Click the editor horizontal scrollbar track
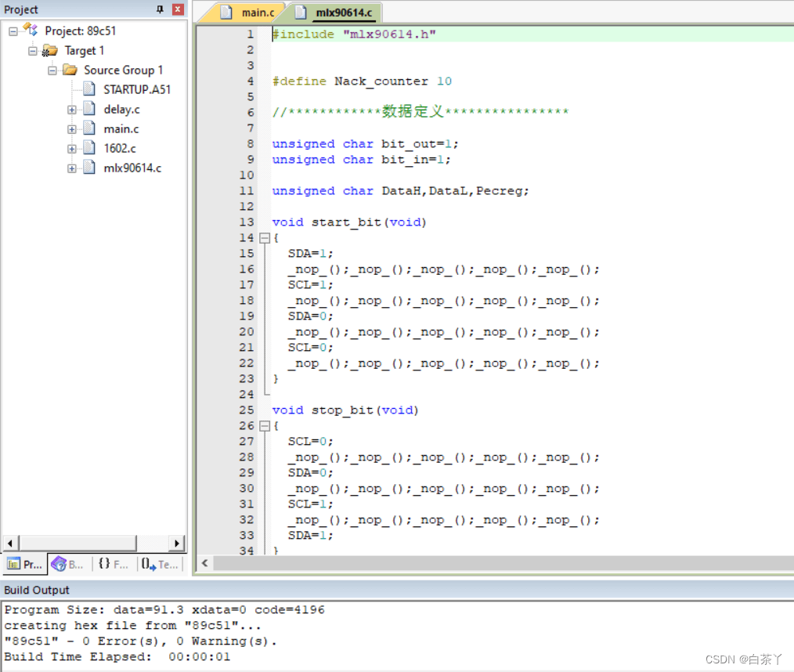 point(503,563)
